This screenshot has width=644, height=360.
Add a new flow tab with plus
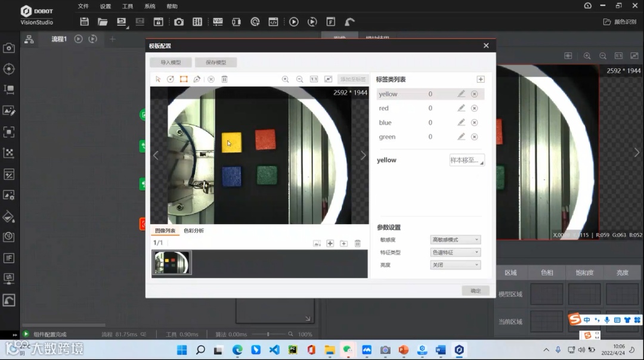coord(113,39)
